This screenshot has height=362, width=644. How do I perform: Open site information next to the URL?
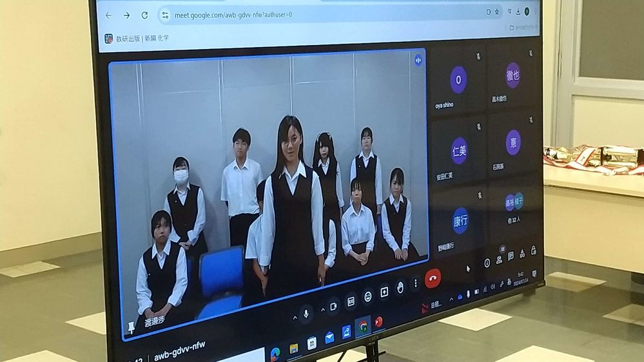(165, 15)
